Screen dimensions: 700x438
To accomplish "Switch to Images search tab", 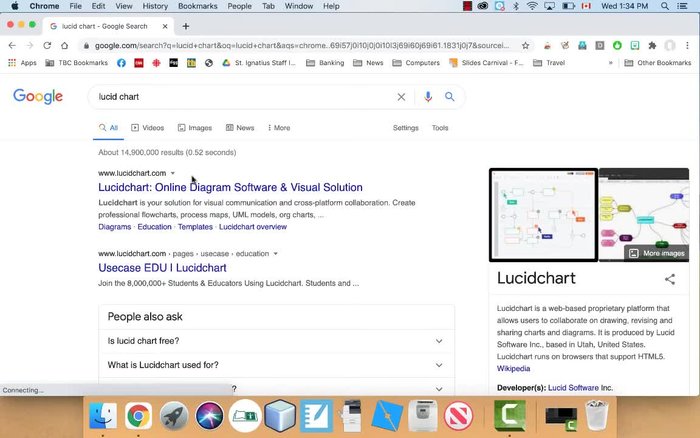I will (x=195, y=128).
